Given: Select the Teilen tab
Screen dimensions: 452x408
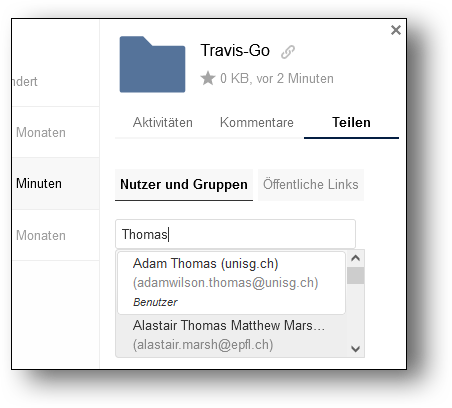Looking at the screenshot, I should (x=351, y=122).
